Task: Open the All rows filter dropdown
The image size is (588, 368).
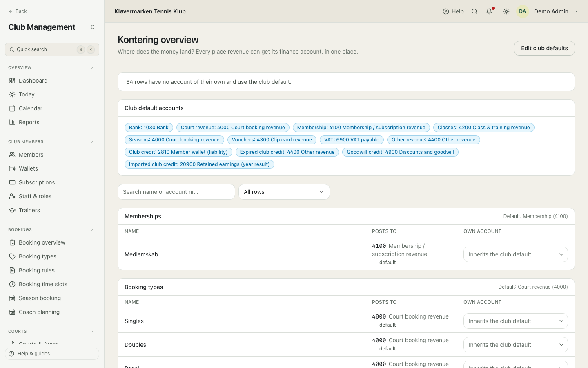Action: click(284, 192)
